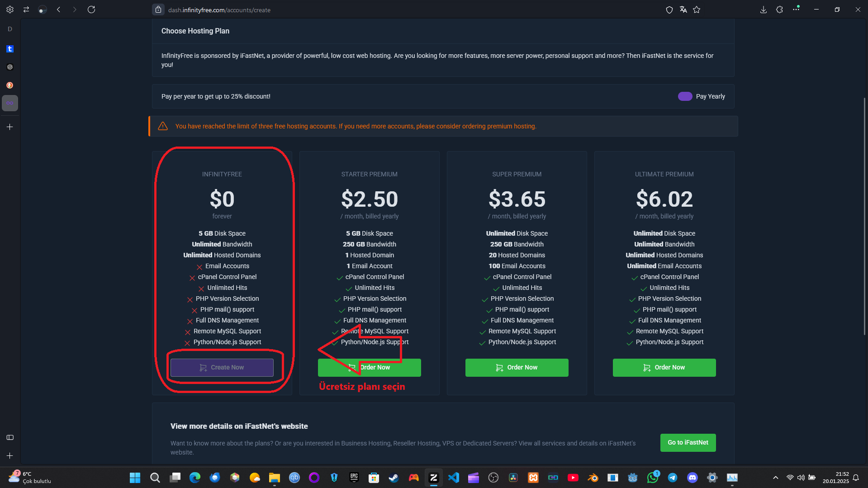
Task: Bookmark this page with the star icon
Action: point(697,9)
